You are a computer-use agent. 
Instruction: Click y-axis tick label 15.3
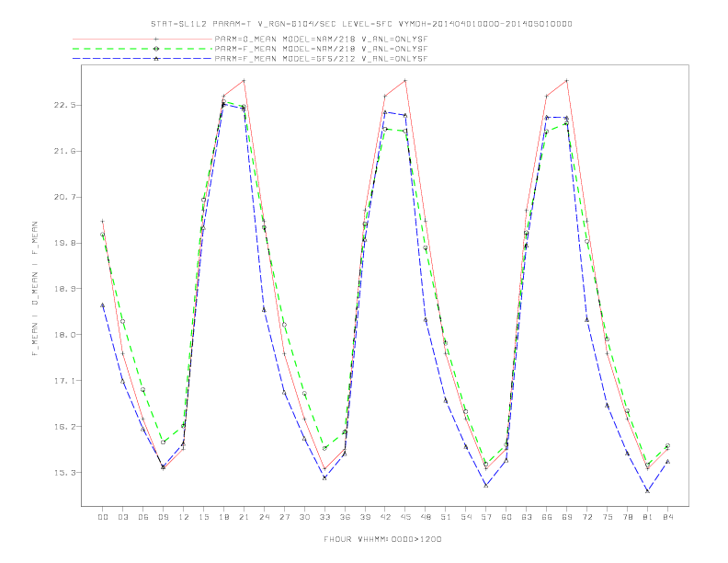tap(64, 473)
